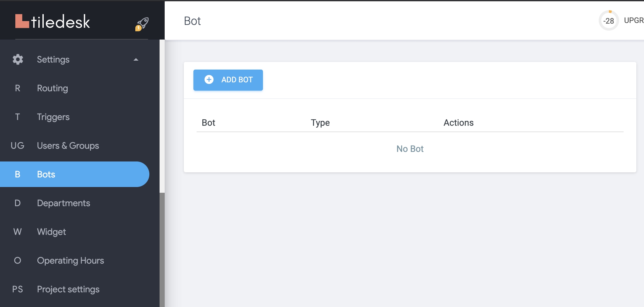Click the Bot column header
Screen dimensions: 644x307
point(208,123)
